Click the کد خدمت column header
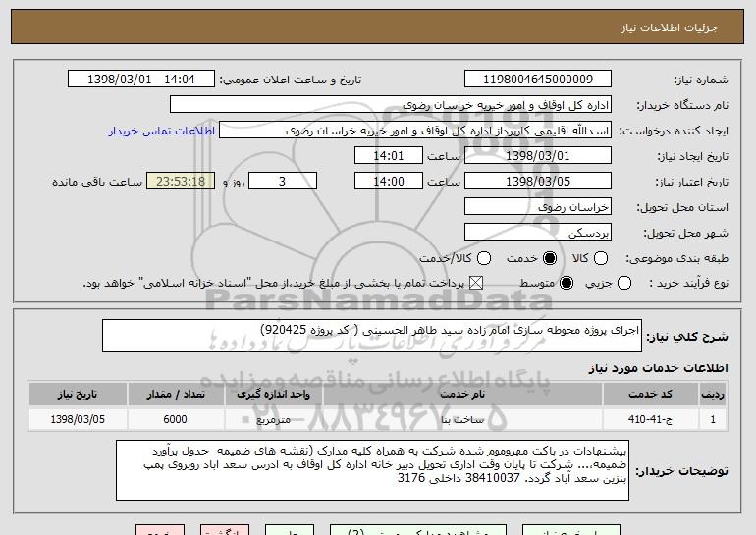Image resolution: width=756 pixels, height=535 pixels. point(650,395)
